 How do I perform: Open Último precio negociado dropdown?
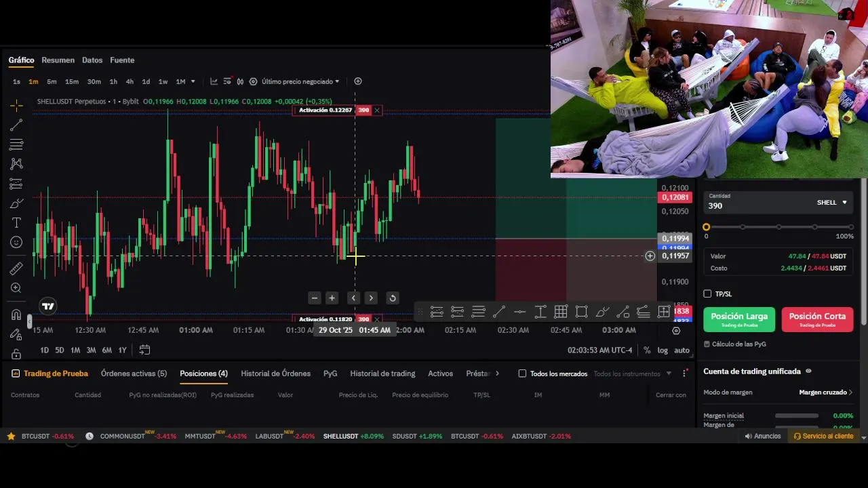coord(300,81)
